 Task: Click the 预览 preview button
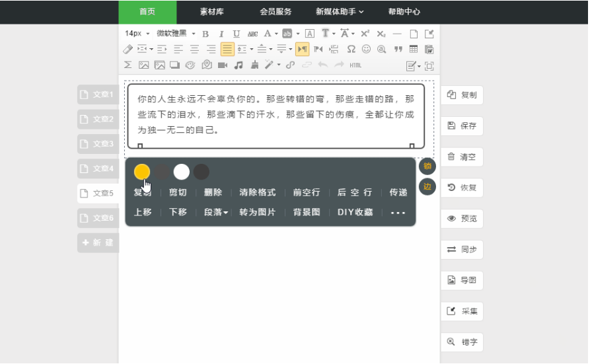coord(462,219)
